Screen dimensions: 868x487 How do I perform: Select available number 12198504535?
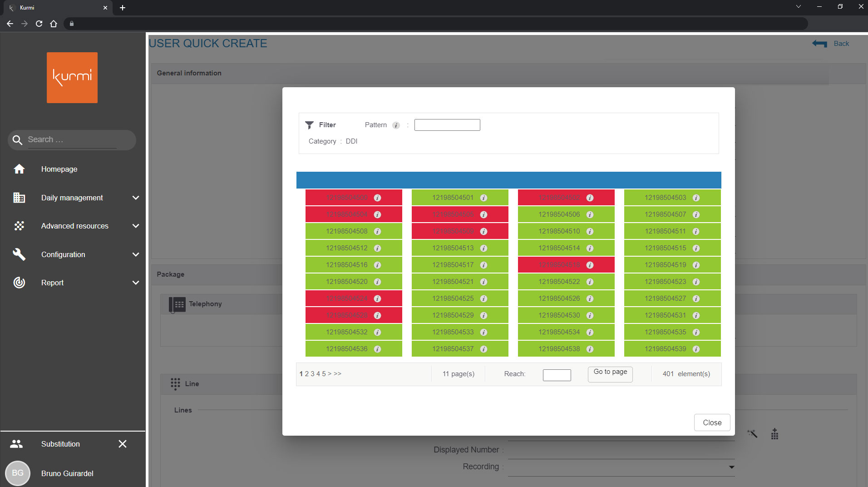[672, 332]
